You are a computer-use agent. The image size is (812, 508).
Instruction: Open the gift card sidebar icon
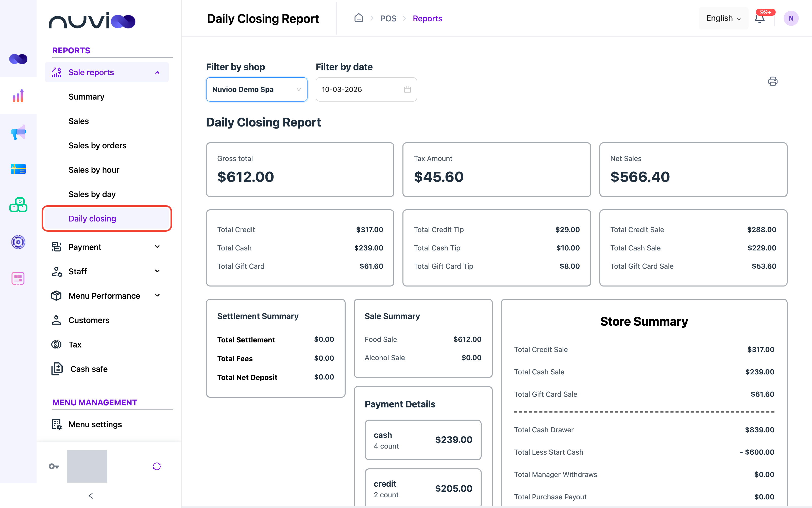[x=18, y=169]
